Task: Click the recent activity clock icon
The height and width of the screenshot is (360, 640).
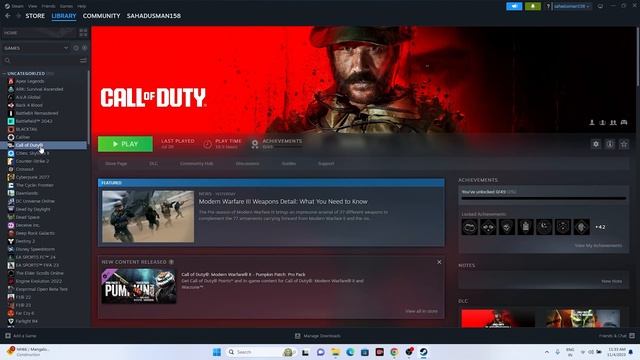Action: (x=76, y=48)
